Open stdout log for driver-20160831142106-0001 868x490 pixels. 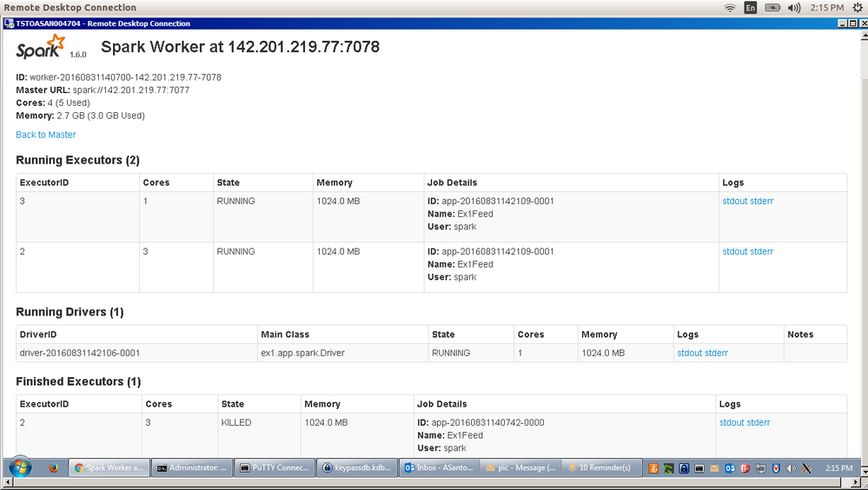[x=690, y=353]
